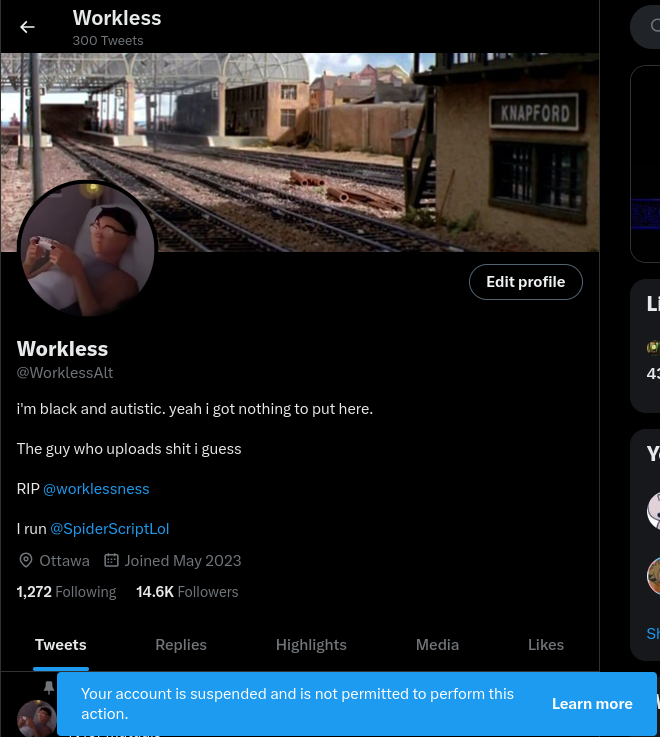Click the pinned tweet pin icon

pyautogui.click(x=49, y=687)
